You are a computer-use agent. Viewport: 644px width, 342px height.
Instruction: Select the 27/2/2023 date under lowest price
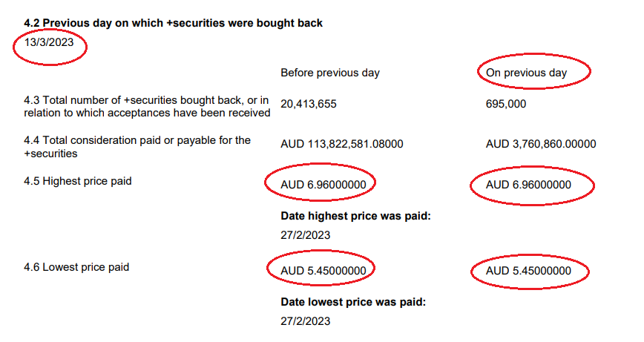[306, 321]
